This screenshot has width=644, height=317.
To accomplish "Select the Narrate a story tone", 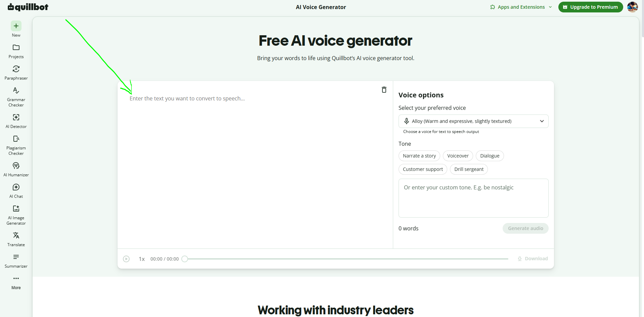I will pos(419,156).
